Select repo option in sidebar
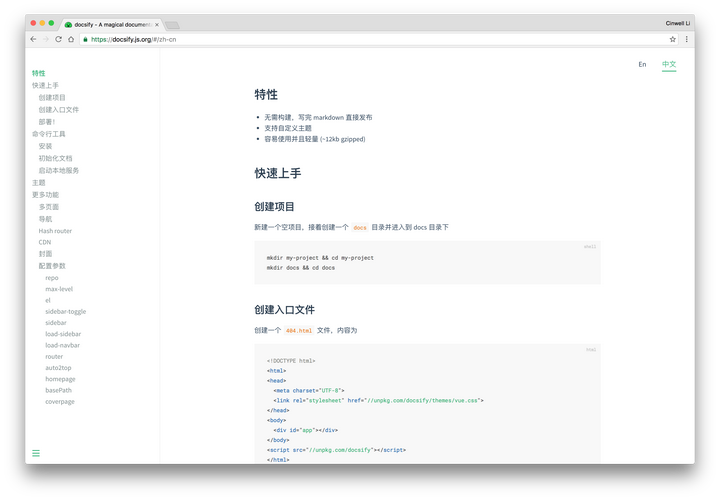Viewport: 720px width, 500px height. (52, 278)
